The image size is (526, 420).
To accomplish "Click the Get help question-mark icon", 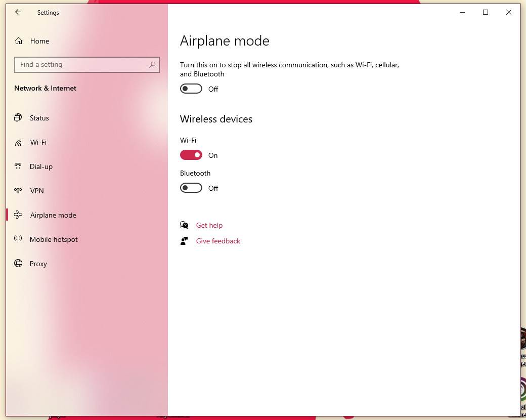I will pos(184,225).
